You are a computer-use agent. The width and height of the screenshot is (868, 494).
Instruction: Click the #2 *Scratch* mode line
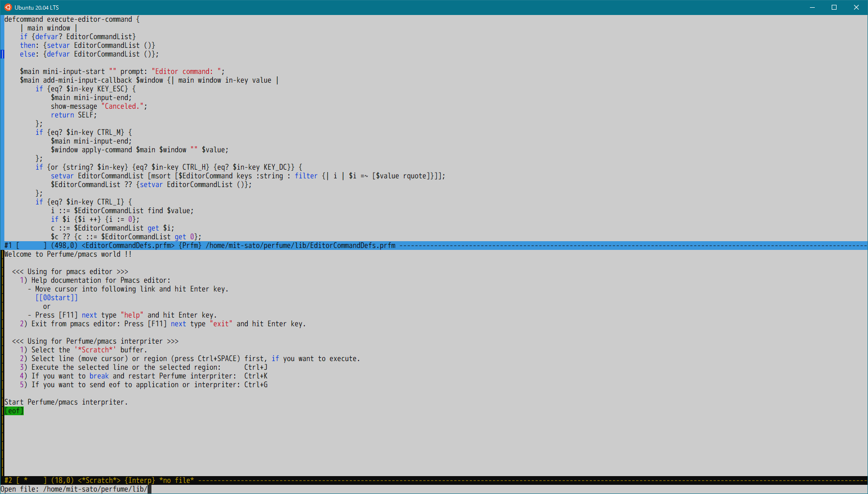pos(435,480)
